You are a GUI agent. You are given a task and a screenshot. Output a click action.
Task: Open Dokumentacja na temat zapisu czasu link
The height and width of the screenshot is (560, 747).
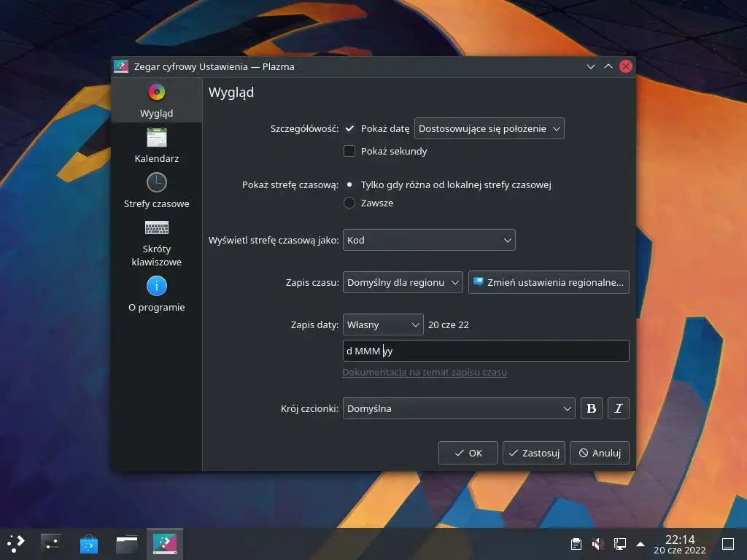pyautogui.click(x=425, y=373)
